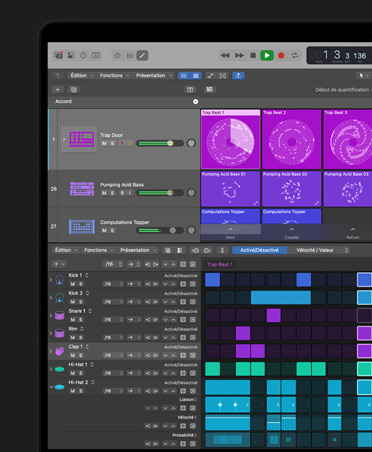
Task: Open the Mixer faders icon
Action: tap(130, 55)
